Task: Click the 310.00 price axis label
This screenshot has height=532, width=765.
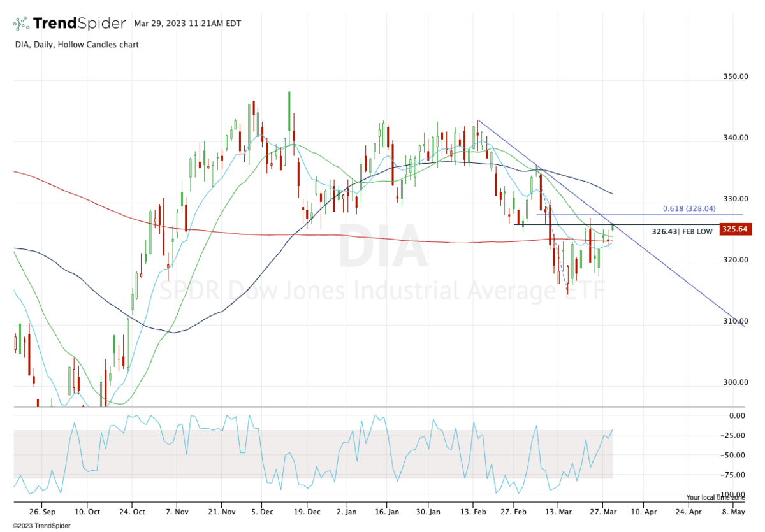Action: pyautogui.click(x=736, y=321)
